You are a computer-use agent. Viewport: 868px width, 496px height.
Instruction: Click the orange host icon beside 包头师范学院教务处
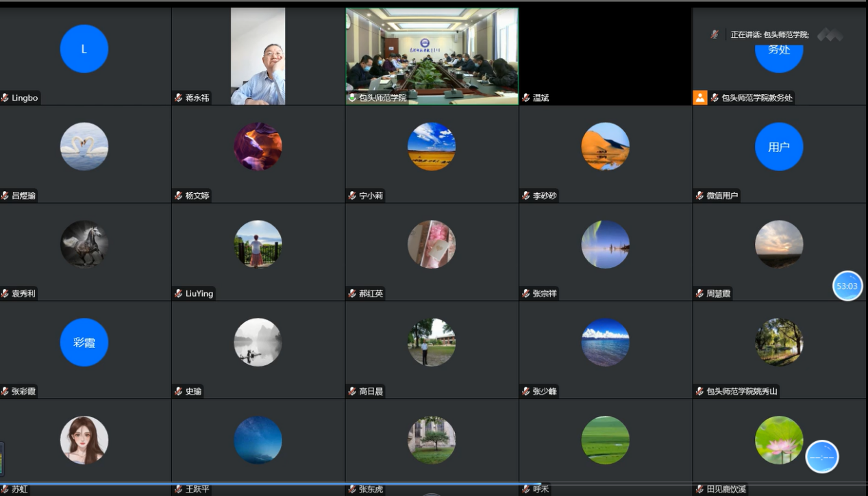(x=699, y=98)
